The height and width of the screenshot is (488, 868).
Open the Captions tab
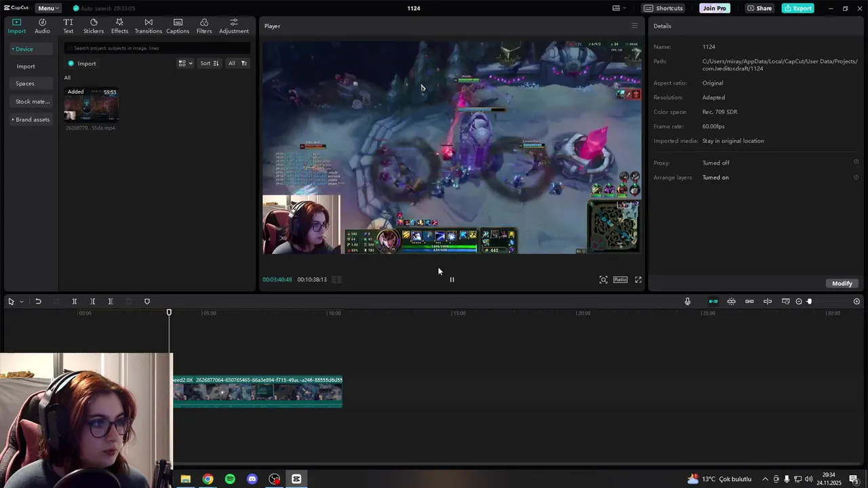(x=178, y=26)
